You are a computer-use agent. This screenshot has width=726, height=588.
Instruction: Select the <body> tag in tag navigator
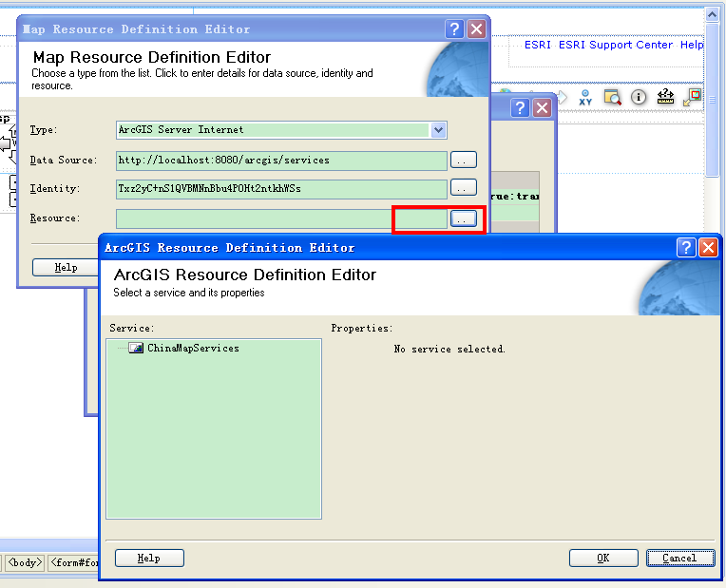pyautogui.click(x=25, y=562)
